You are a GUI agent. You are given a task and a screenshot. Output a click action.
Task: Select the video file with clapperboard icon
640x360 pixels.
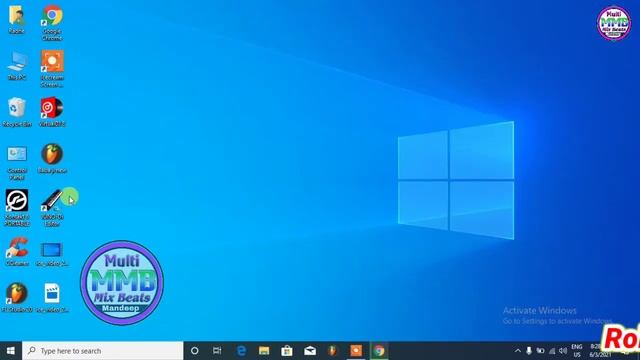(x=52, y=298)
